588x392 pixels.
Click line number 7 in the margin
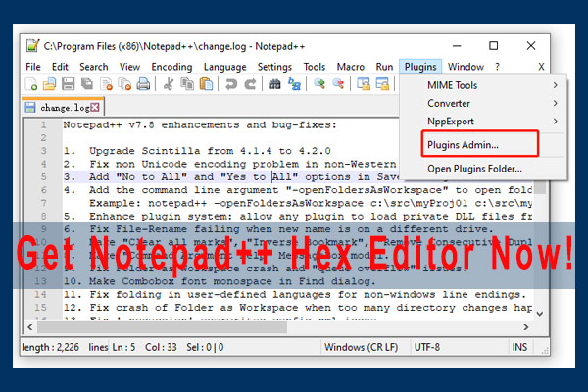coord(44,203)
